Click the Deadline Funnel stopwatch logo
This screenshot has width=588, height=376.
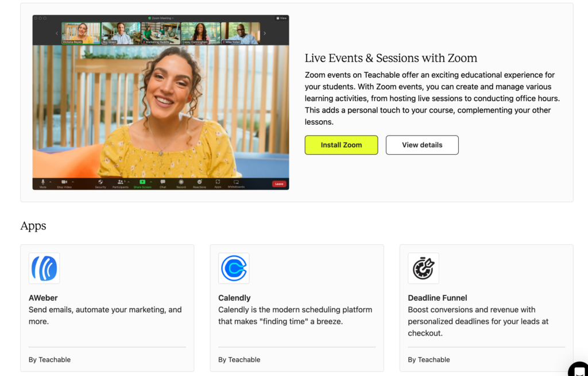tap(423, 268)
